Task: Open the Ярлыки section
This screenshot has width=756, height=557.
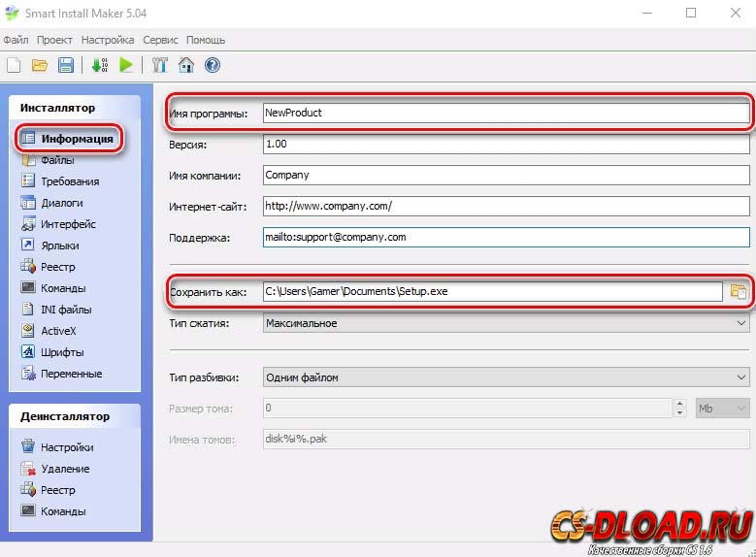Action: (50, 246)
